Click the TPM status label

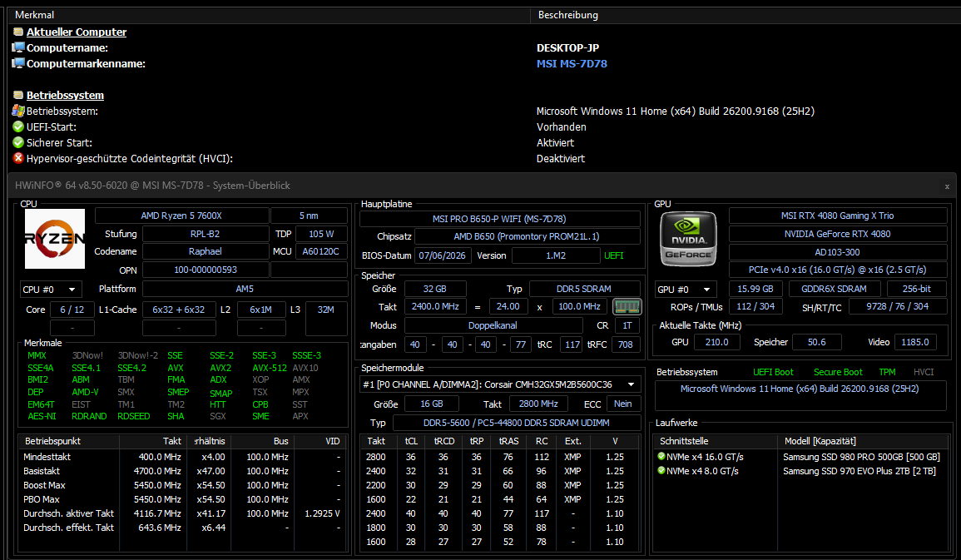coord(887,372)
